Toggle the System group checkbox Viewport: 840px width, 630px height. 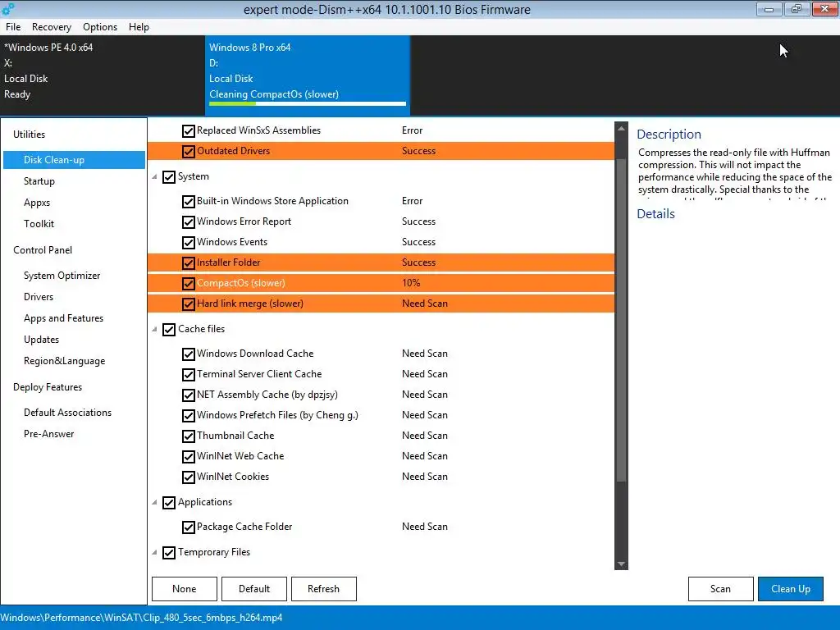click(x=169, y=177)
